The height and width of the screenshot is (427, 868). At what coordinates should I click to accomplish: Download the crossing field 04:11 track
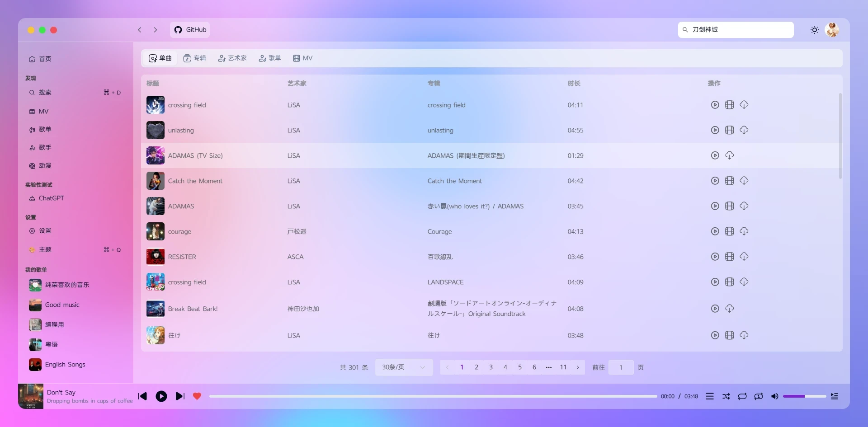[744, 105]
